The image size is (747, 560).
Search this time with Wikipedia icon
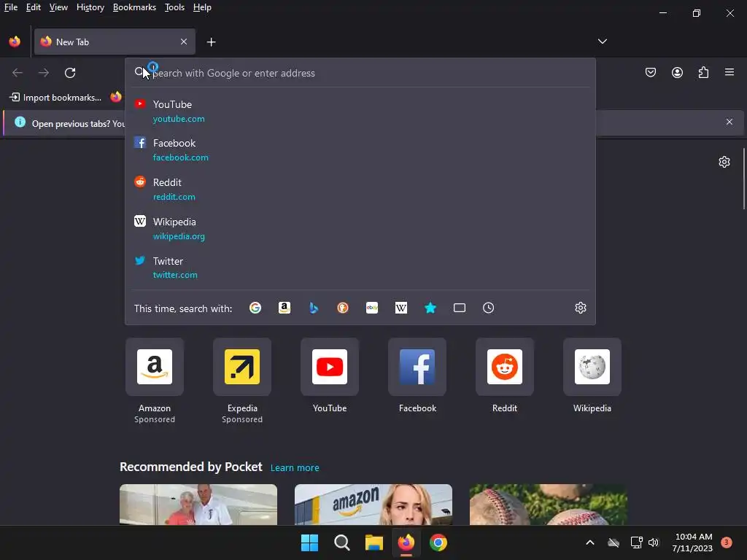[401, 308]
